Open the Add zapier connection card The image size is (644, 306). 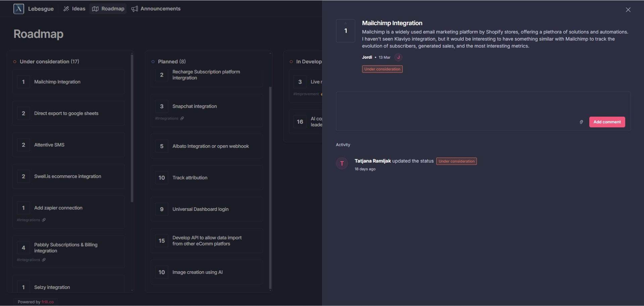(69, 212)
